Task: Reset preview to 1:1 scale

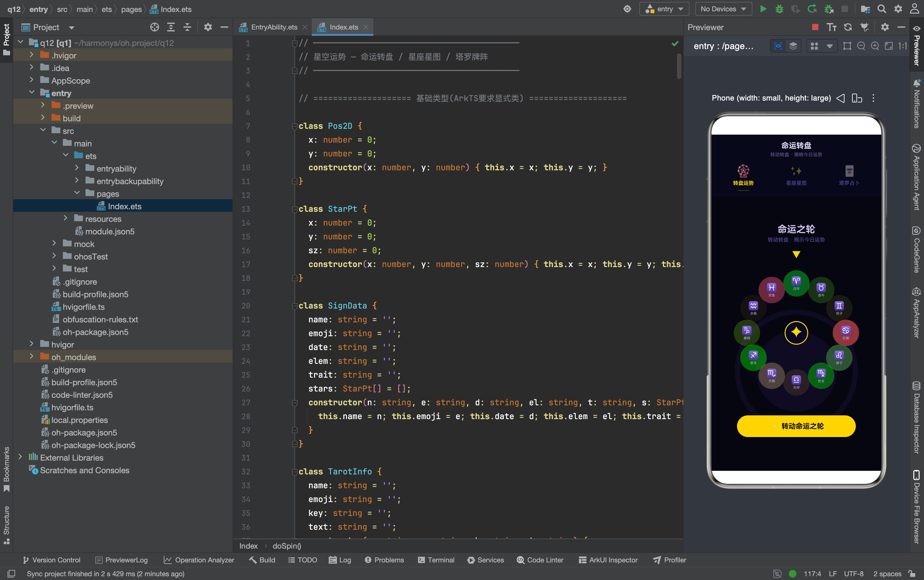Action: [903, 46]
